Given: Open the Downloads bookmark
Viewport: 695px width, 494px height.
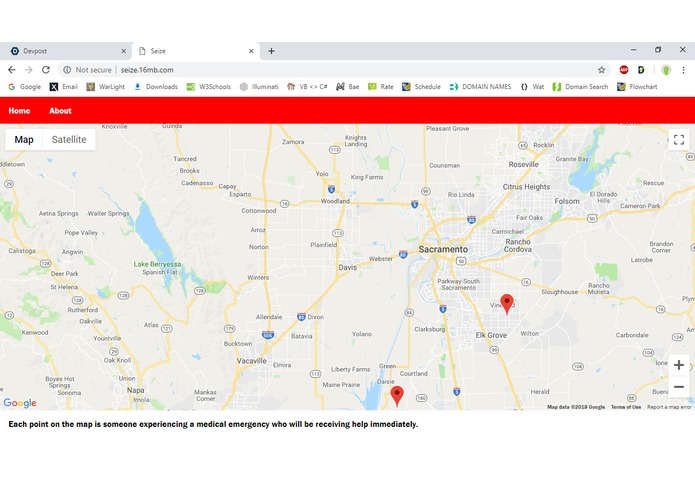Looking at the screenshot, I should click(x=156, y=87).
